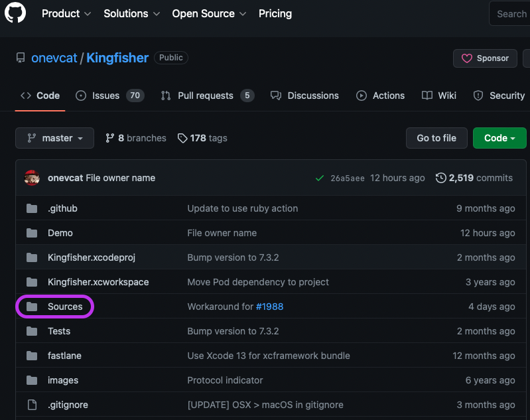Open the .github folder name

(62, 208)
